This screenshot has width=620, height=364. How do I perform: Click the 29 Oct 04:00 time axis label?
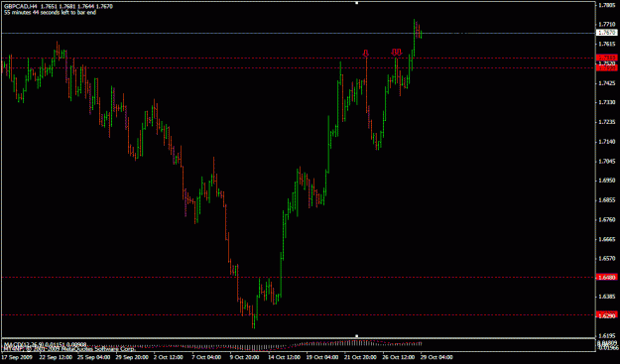436,357
